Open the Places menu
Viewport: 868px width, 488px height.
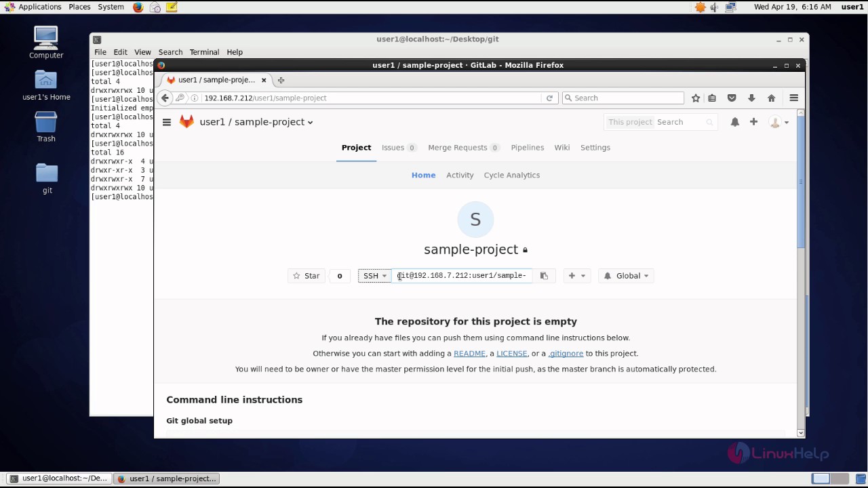pos(79,7)
